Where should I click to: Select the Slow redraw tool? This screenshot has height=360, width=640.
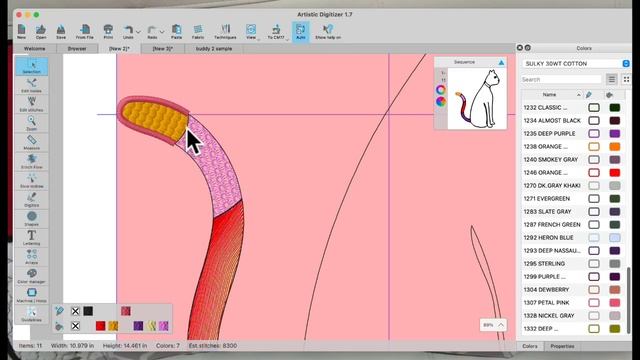tap(31, 181)
